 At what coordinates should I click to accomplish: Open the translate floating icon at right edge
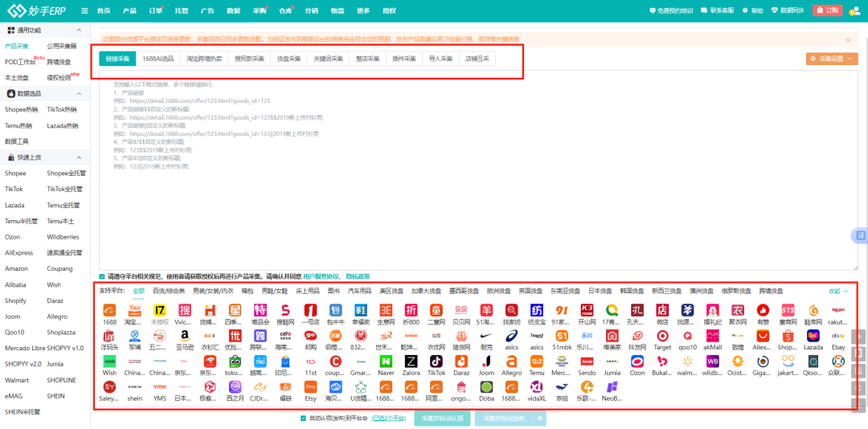pyautogui.click(x=860, y=235)
